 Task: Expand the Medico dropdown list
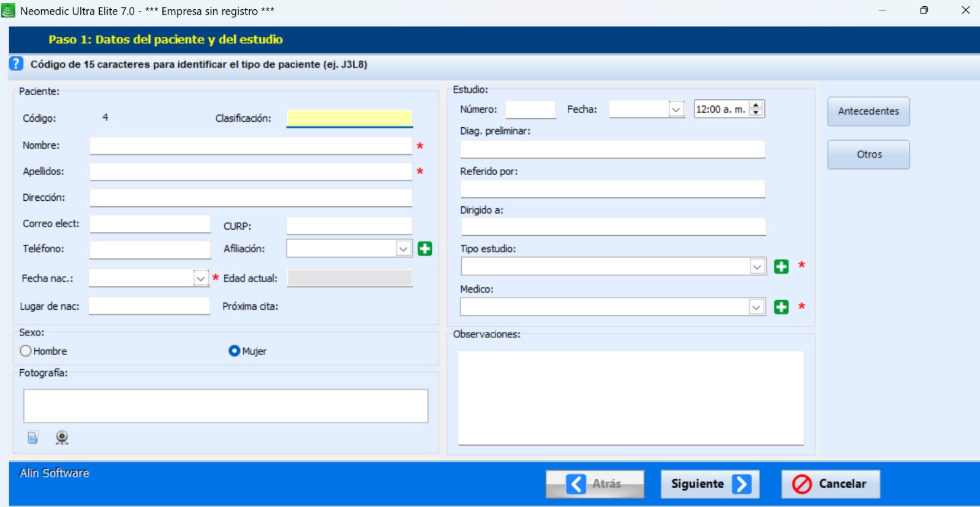pos(756,307)
